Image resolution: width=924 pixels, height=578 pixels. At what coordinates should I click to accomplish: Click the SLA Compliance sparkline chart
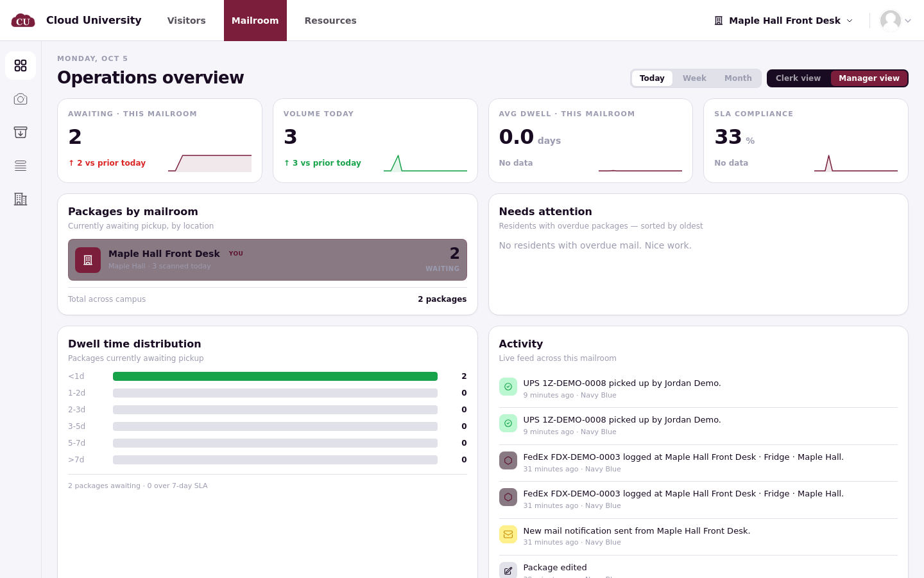tap(856, 163)
